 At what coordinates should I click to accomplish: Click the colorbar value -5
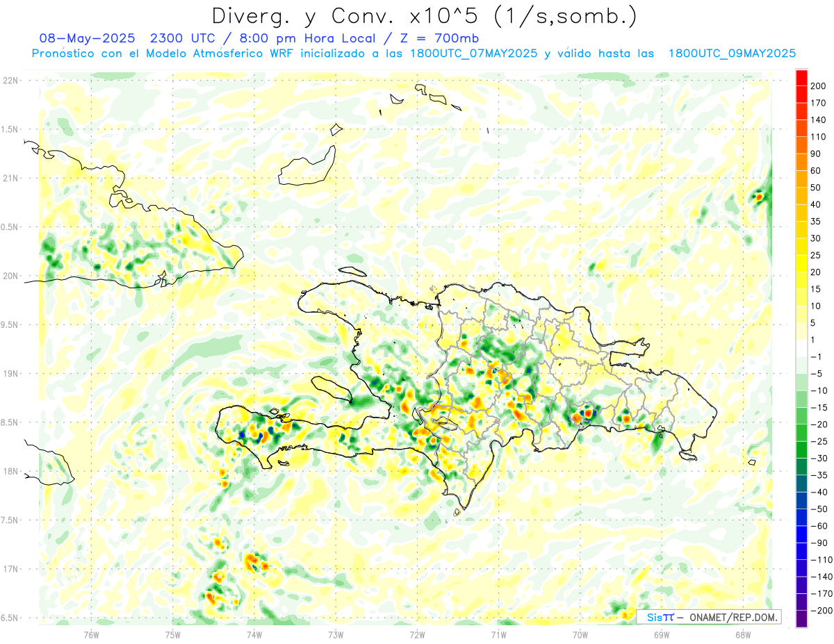point(818,373)
